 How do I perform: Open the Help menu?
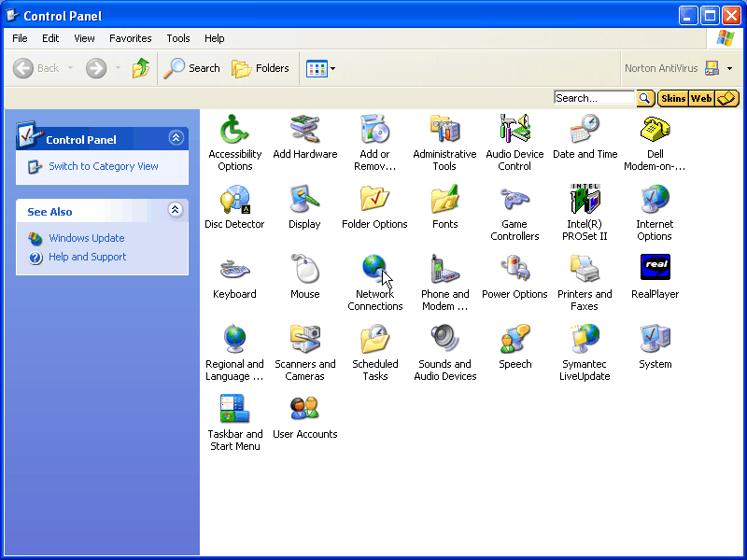215,38
